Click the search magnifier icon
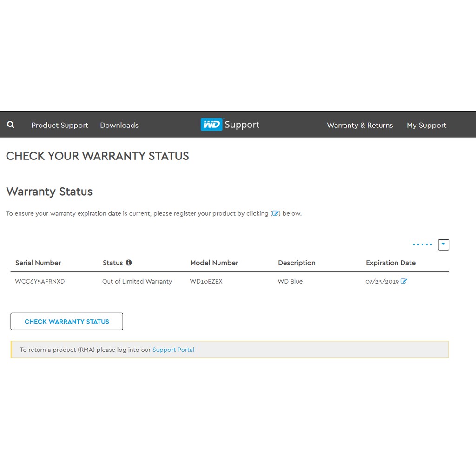476x476 pixels. click(11, 125)
